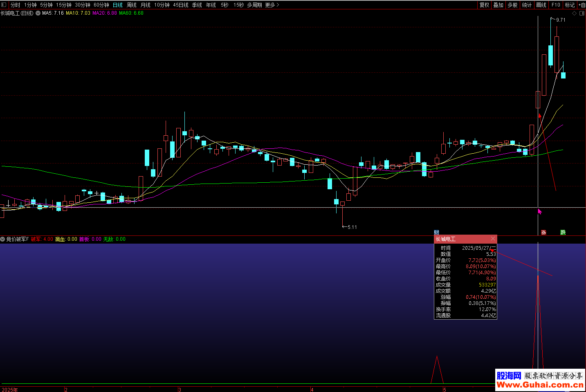This screenshot has height=392, width=586.
Task: Click the month 4 marker on time axis
Action: 312,390
